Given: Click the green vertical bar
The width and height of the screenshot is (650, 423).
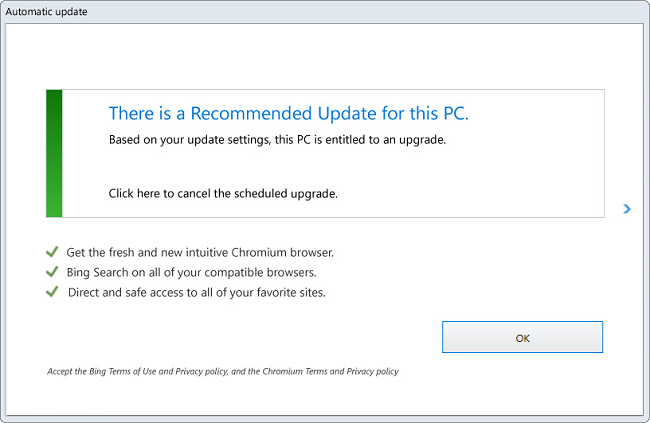Looking at the screenshot, I should coord(54,153).
